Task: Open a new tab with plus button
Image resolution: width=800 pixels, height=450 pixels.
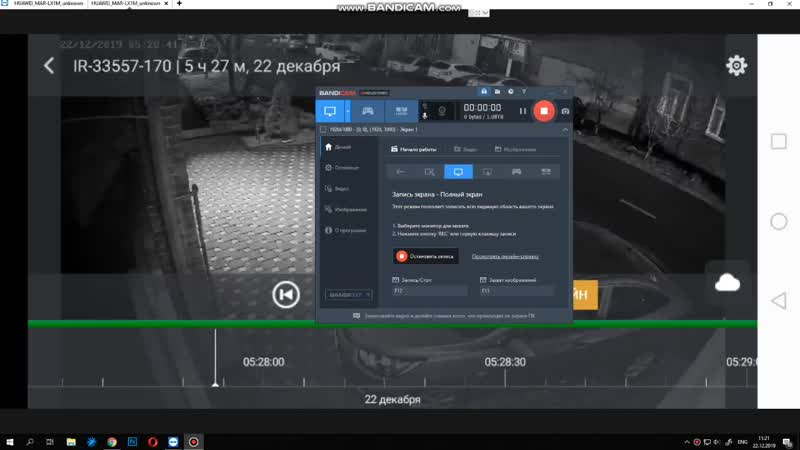Action: pos(179,4)
